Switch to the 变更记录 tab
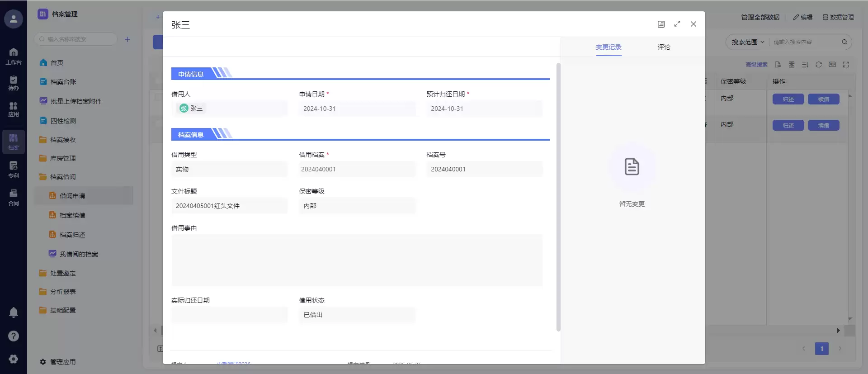 click(x=609, y=47)
